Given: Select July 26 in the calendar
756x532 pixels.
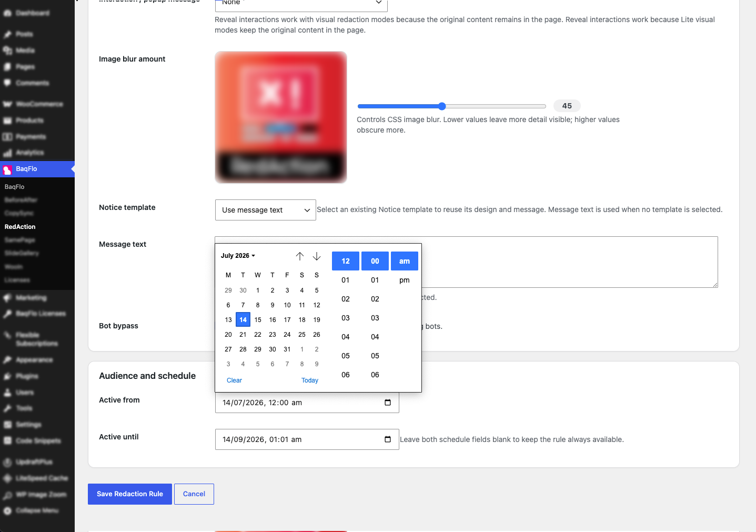Looking at the screenshot, I should tap(317, 335).
